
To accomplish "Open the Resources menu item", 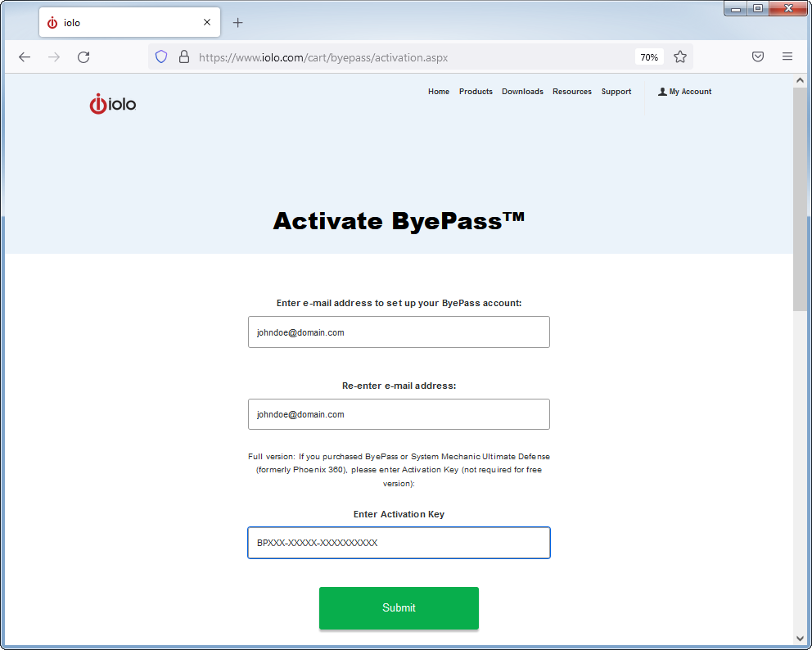I will pyautogui.click(x=571, y=92).
